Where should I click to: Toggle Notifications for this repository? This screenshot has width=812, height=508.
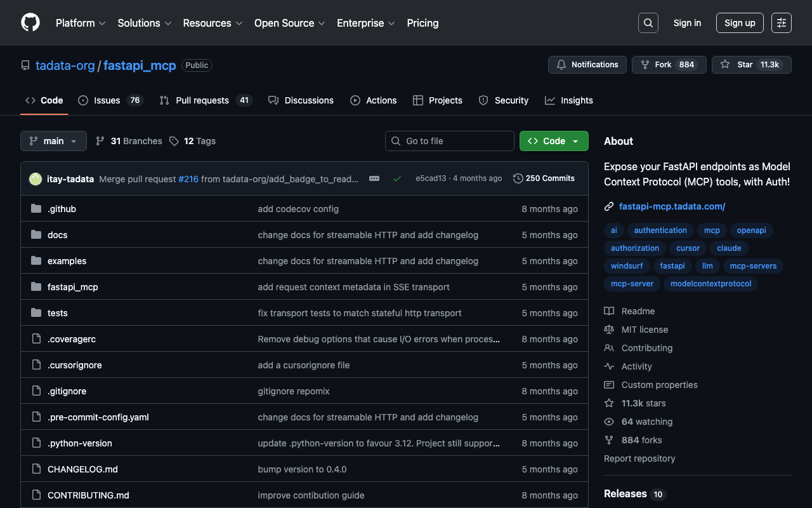click(x=587, y=65)
